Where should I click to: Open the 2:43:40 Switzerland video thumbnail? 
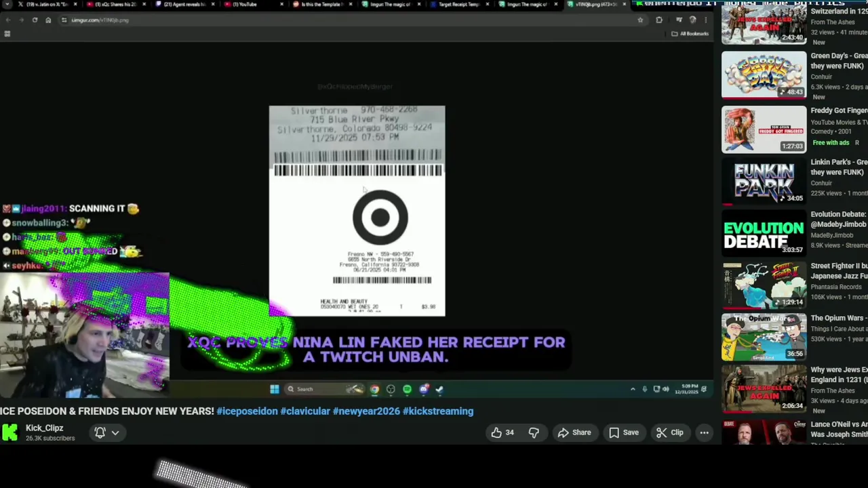[764, 24]
